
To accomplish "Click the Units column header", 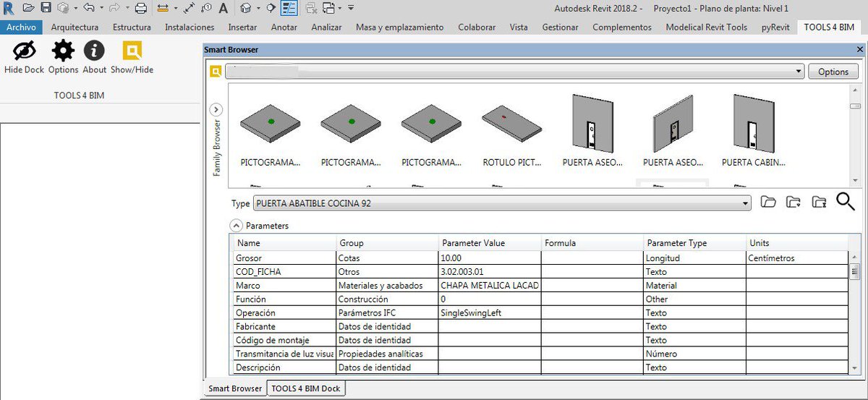I will [x=797, y=243].
